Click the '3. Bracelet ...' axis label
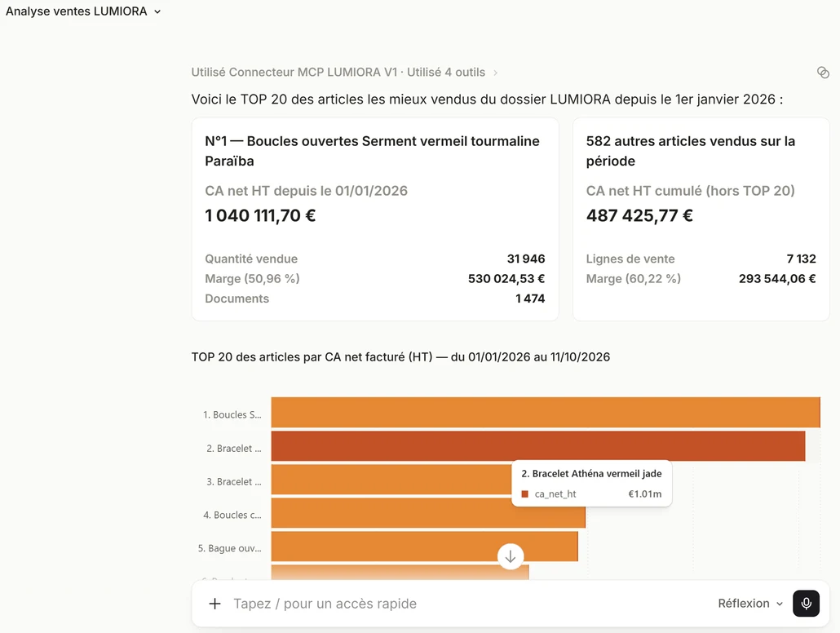840x633 pixels. (x=233, y=482)
